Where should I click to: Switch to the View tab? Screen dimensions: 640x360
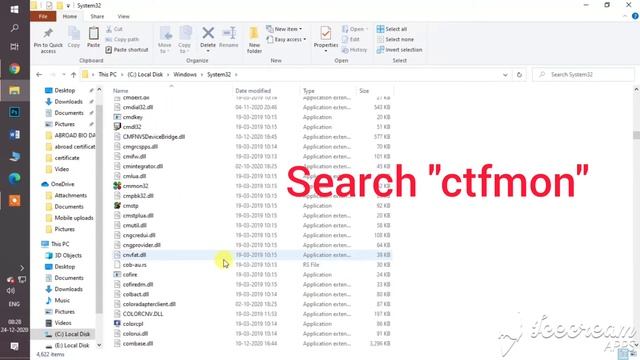pyautogui.click(x=123, y=16)
